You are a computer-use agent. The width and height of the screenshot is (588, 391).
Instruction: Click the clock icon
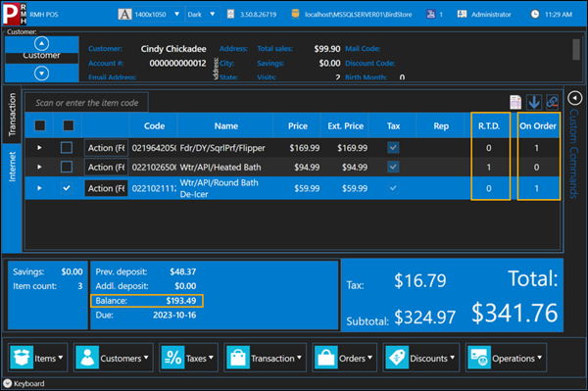(x=535, y=15)
